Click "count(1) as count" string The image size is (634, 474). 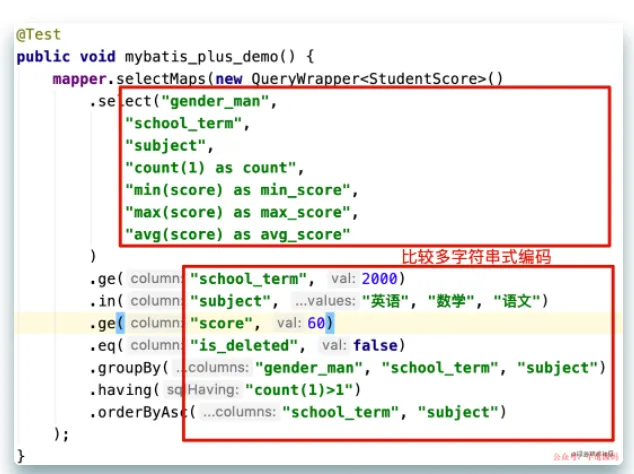coord(210,168)
